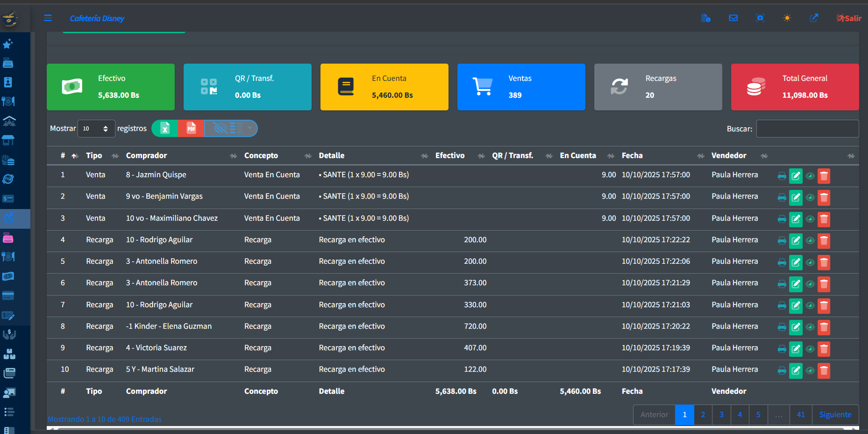Image resolution: width=868 pixels, height=434 pixels.
Task: Open the envelope messages icon
Action: (x=733, y=18)
